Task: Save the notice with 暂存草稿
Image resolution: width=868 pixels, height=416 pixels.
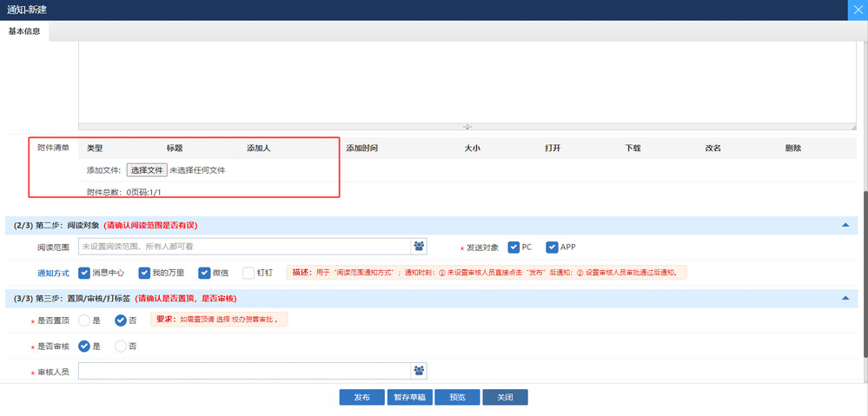Action: 409,397
